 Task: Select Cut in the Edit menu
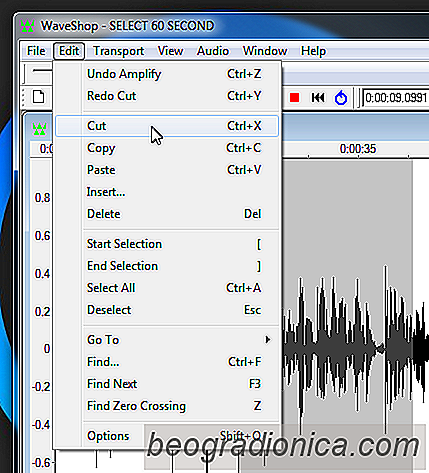coord(167,126)
